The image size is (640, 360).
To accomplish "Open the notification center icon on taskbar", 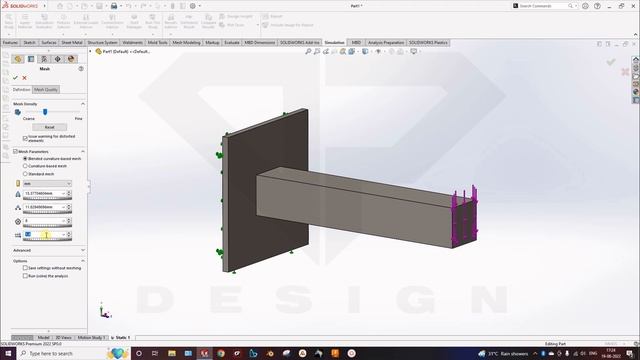I will click(630, 353).
